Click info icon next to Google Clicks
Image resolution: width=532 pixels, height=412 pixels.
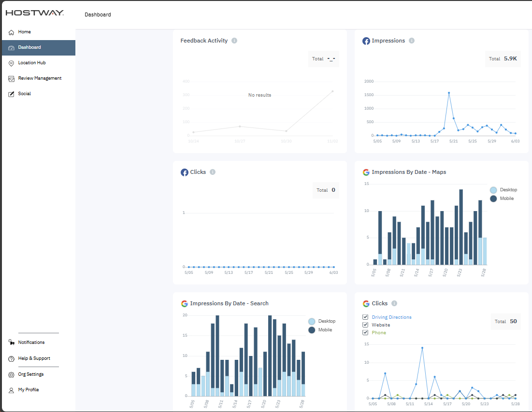click(394, 303)
